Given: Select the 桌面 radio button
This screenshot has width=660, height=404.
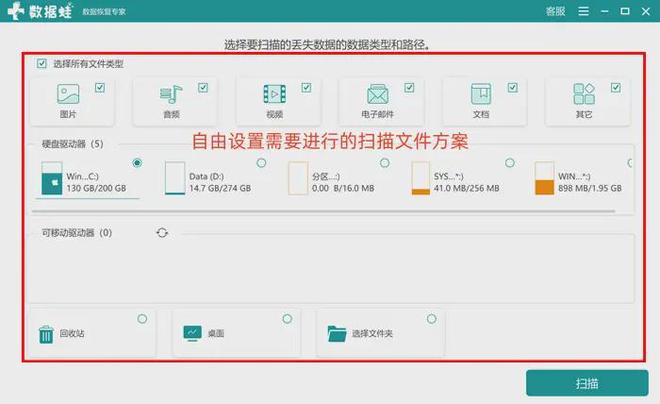Looking at the screenshot, I should 287,319.
